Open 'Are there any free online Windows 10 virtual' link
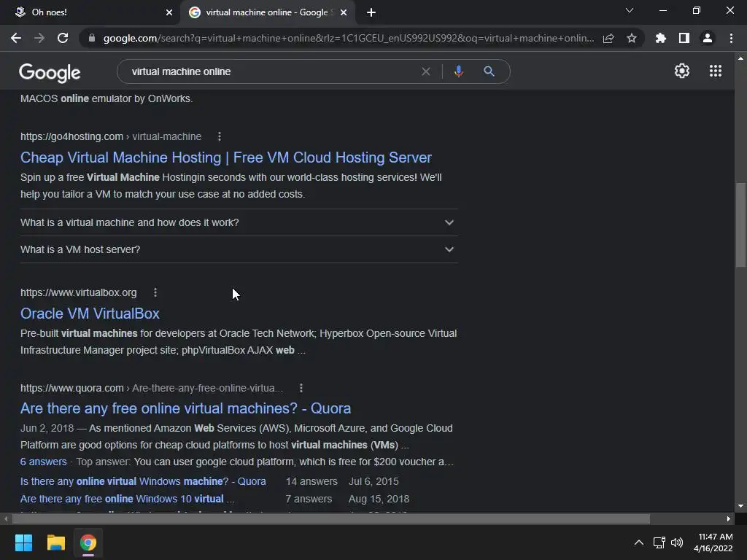 coord(127,499)
